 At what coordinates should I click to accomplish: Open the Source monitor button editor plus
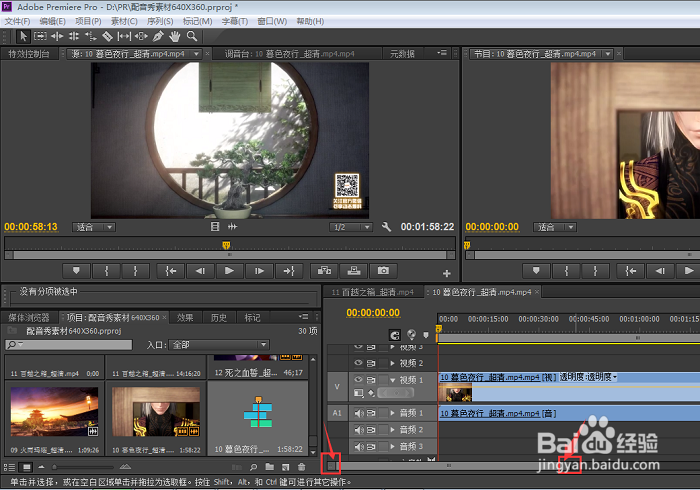446,273
